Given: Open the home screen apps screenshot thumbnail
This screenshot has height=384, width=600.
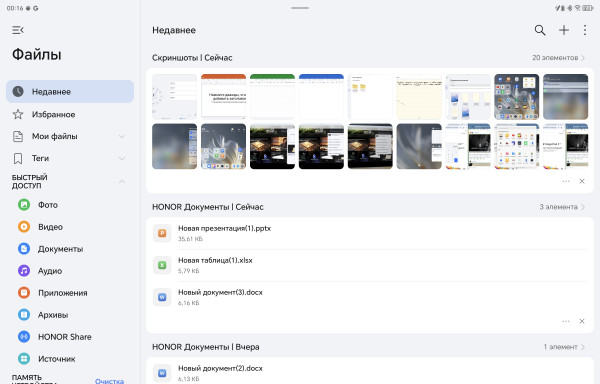Looking at the screenshot, I should tap(517, 97).
